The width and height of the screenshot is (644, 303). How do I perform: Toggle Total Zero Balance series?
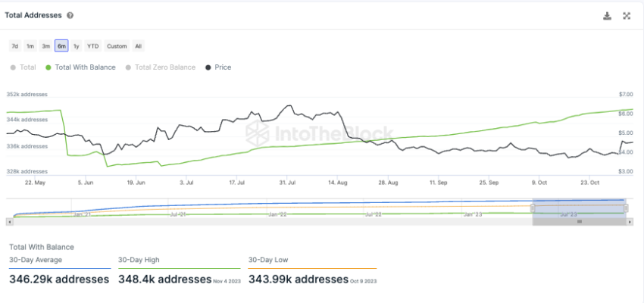[160, 67]
